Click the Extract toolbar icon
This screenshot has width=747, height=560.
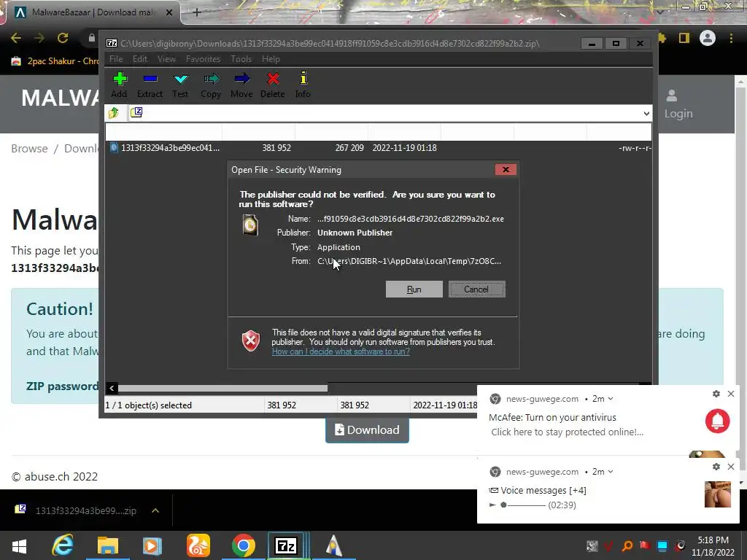coord(150,85)
